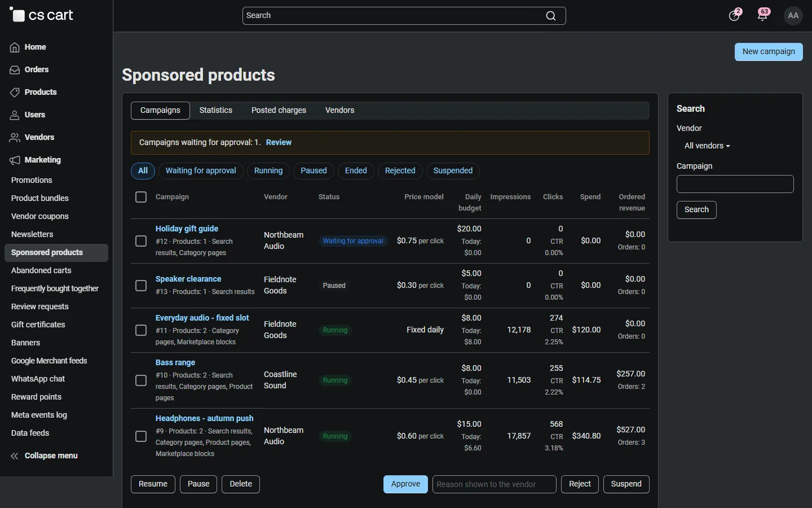Click the Pause button
The height and width of the screenshot is (508, 812).
198,484
